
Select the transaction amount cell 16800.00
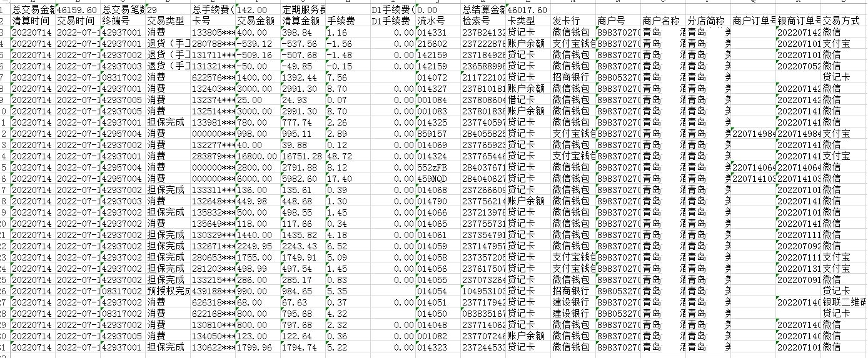[257, 156]
